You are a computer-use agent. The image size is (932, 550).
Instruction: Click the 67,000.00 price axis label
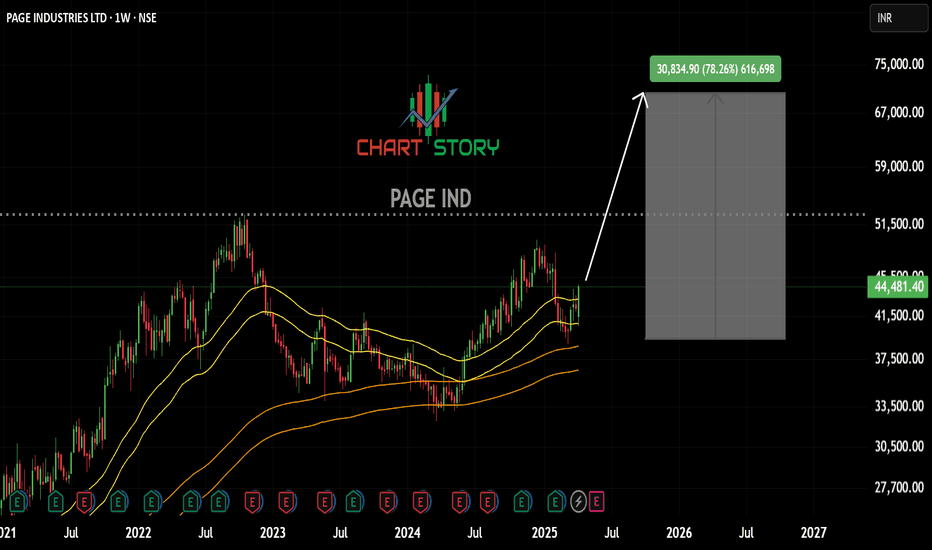[x=899, y=112]
